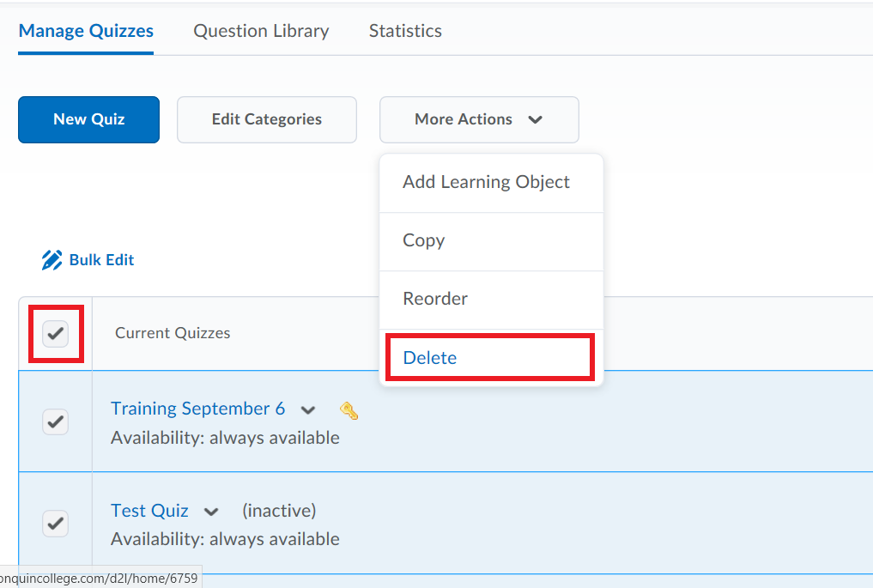Click the key icon beside Training September 6
The image size is (873, 588).
[x=349, y=410]
